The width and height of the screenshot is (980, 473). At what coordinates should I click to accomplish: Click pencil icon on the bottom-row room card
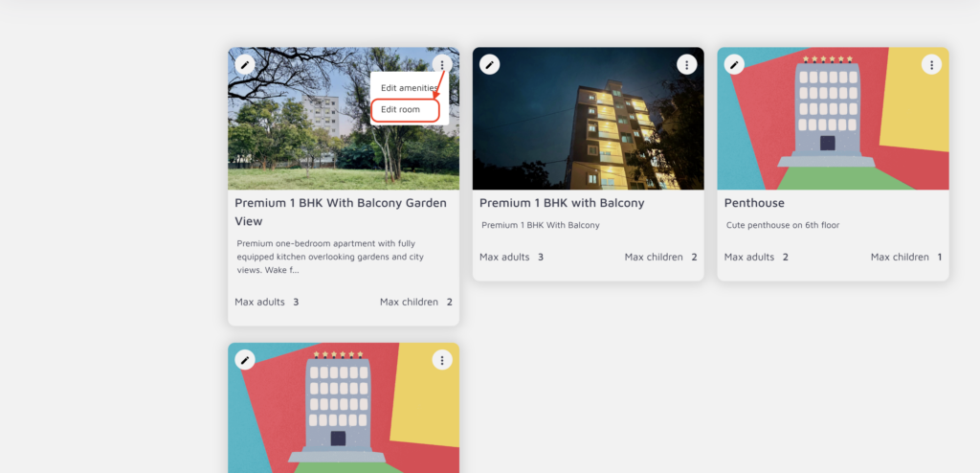pyautogui.click(x=245, y=360)
